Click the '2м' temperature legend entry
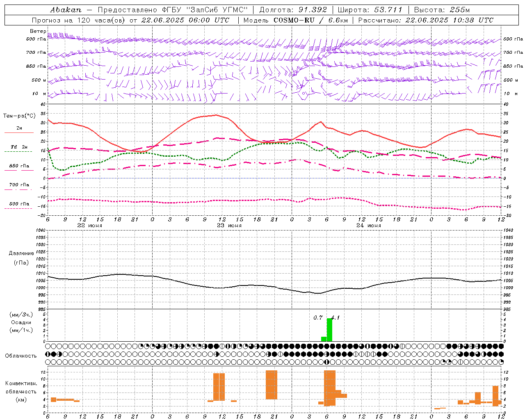The height and width of the screenshot is (420, 525). click(19, 128)
